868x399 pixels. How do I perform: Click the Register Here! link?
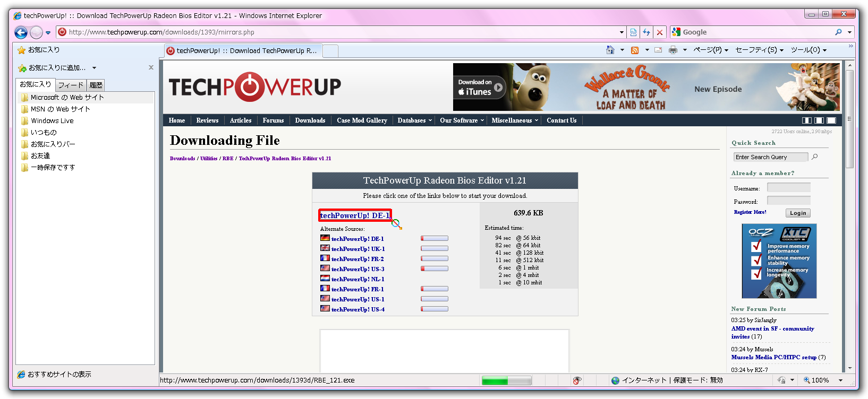(750, 212)
